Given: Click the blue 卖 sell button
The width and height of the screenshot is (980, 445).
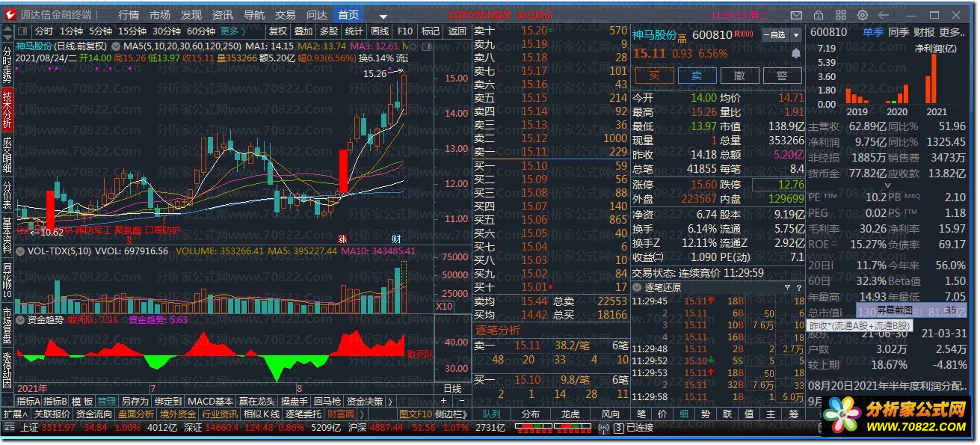Looking at the screenshot, I should click(697, 76).
